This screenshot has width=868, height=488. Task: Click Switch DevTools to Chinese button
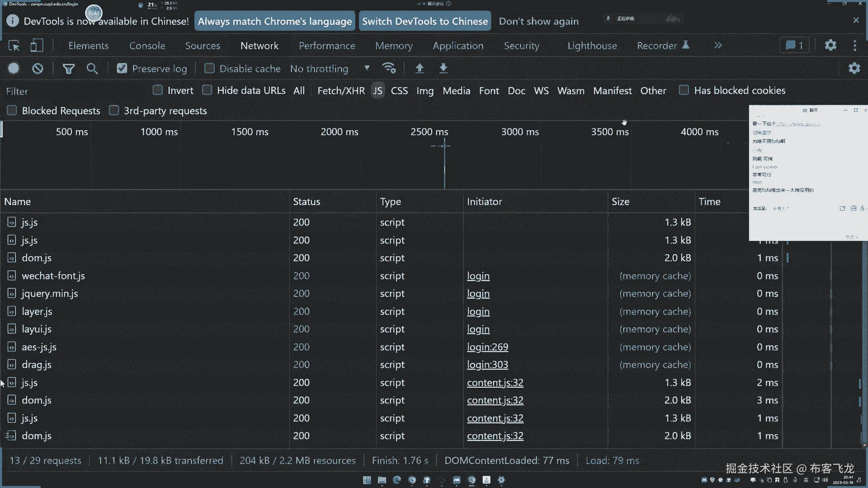coord(425,21)
